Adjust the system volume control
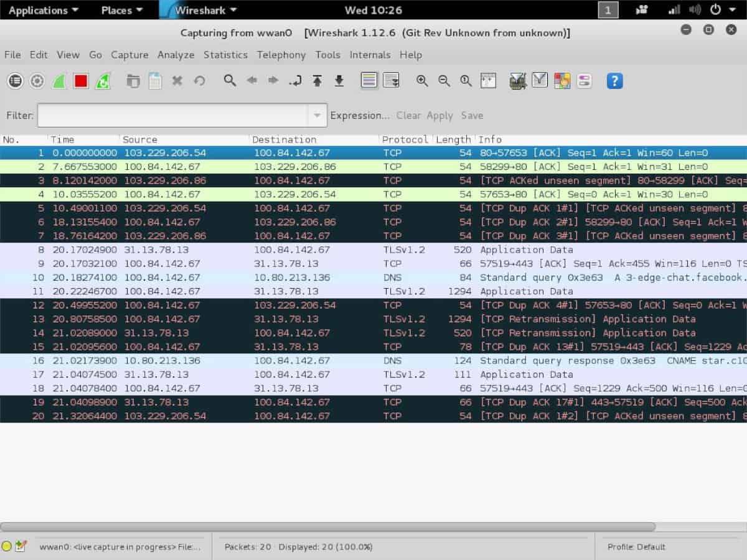The image size is (747, 560). pos(695,10)
